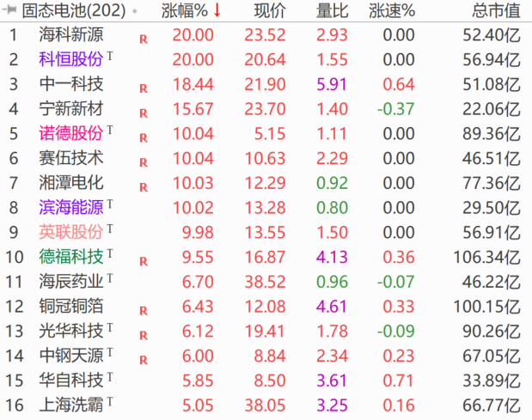Screen dimensions: 532x420
Task: Click 铜冠铜箔 market cap 100.15亿
Action: [486, 307]
